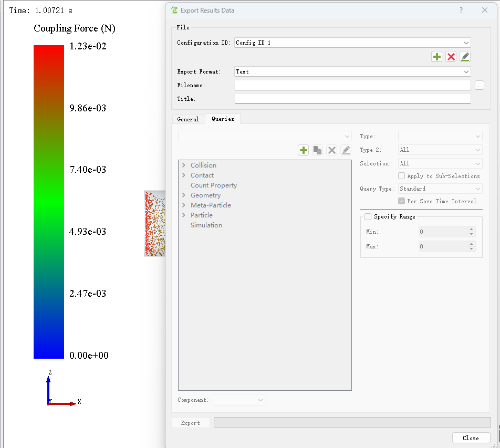Viewport: 500px width, 448px height.
Task: Toggle Apply to Sub-Selections checkbox
Action: coord(401,176)
